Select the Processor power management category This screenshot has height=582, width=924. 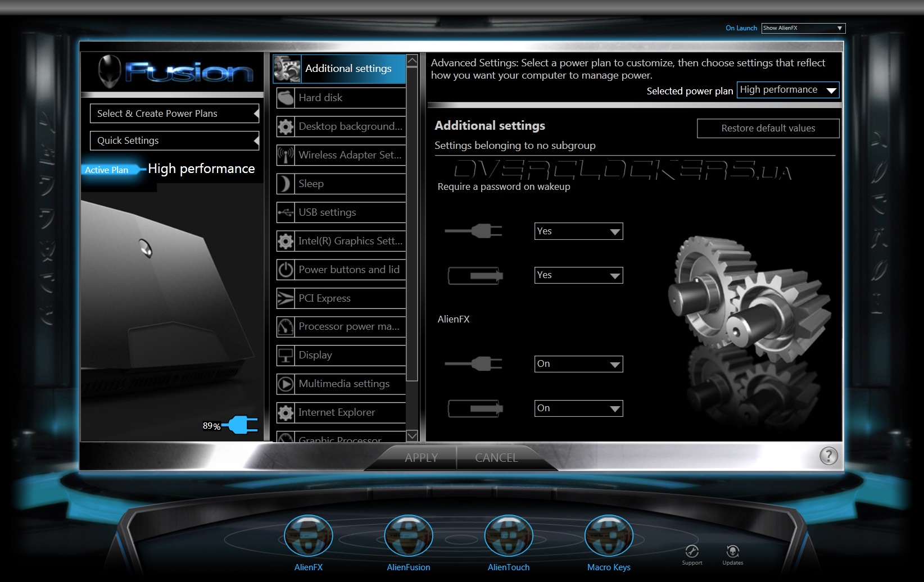[341, 326]
